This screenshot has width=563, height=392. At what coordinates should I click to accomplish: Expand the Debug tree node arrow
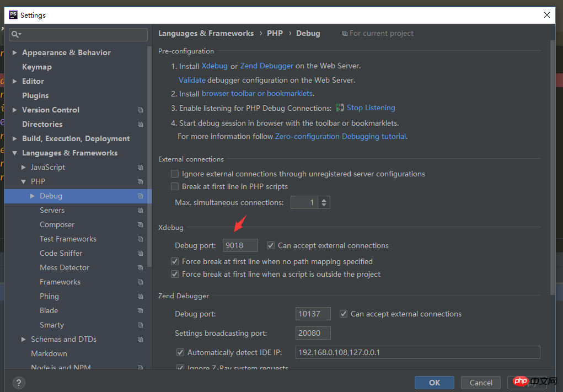tap(33, 196)
